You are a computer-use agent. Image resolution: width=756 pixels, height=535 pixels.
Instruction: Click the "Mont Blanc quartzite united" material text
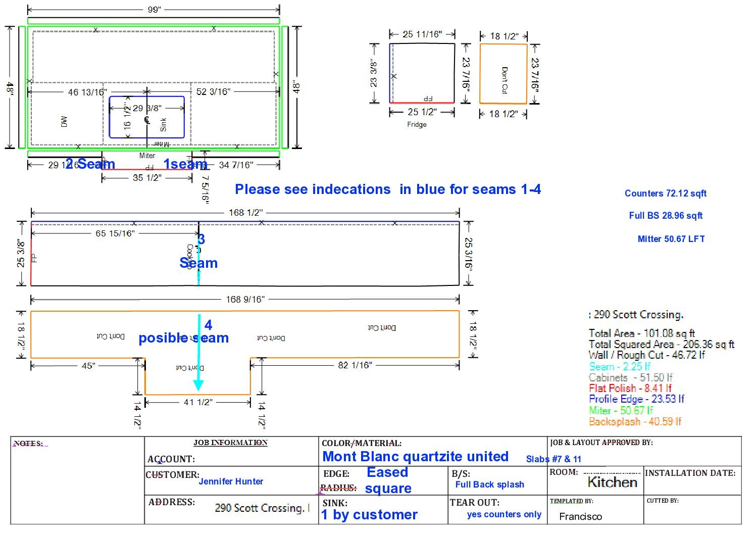(x=415, y=457)
